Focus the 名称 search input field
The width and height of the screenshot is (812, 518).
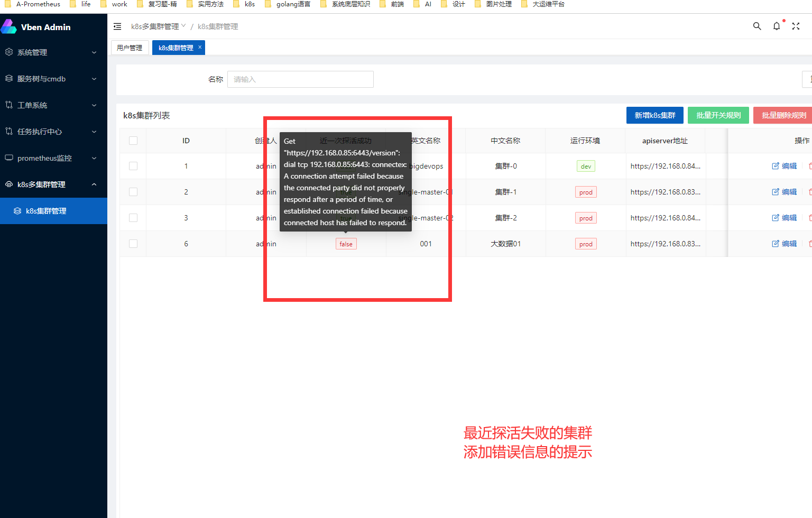click(x=300, y=79)
